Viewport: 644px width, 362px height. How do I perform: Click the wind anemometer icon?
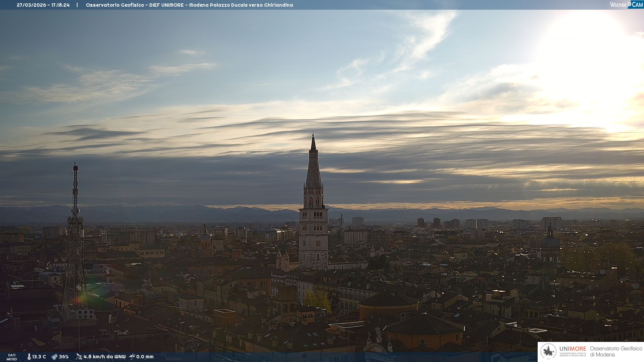79,357
